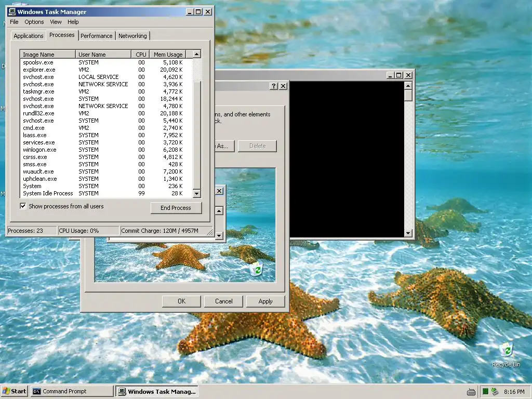Sort processes by User Name column
The height and width of the screenshot is (399, 532).
pyautogui.click(x=103, y=54)
